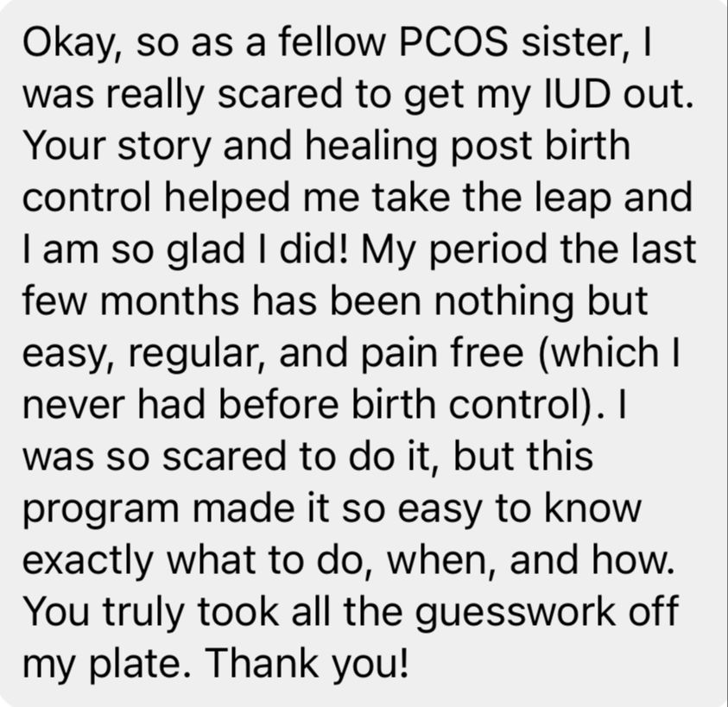Screen dimensions: 728x707
Task: Click the word "never" in the message
Action: [x=73, y=405]
